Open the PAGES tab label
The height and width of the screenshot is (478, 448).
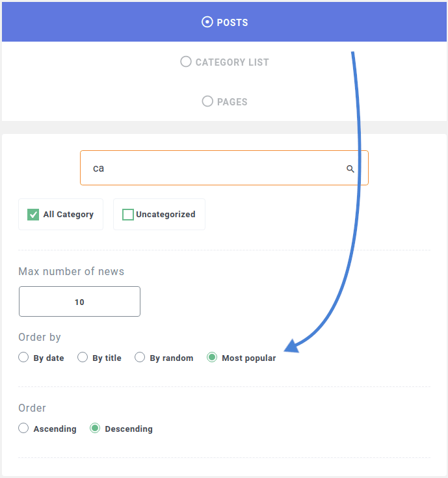(232, 102)
